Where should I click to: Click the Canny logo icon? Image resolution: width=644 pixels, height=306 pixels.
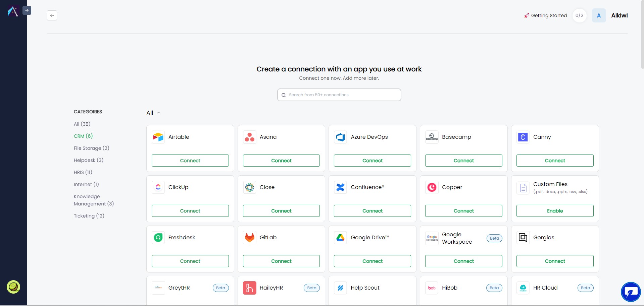coord(523,137)
